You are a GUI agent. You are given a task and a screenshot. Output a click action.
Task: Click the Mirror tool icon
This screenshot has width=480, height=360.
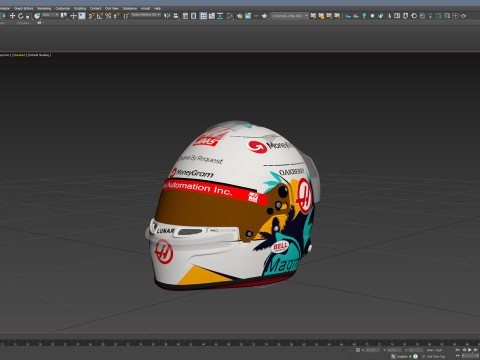point(167,16)
